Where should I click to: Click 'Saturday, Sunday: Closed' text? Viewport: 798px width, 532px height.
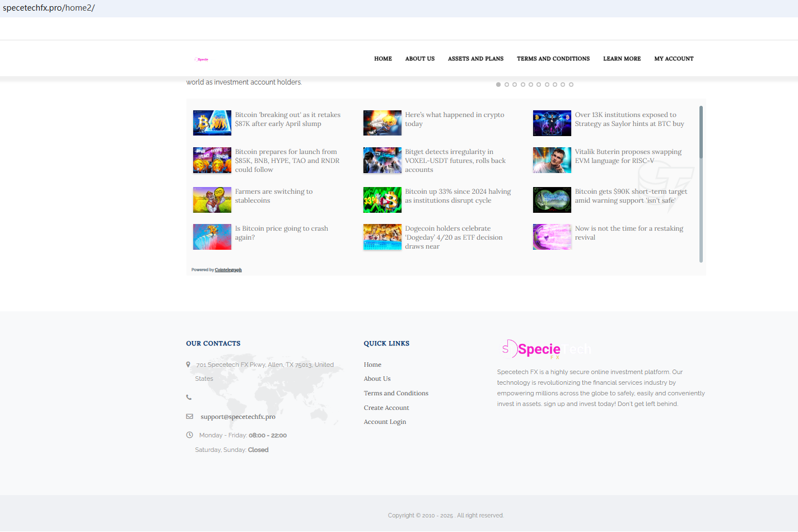click(x=232, y=450)
